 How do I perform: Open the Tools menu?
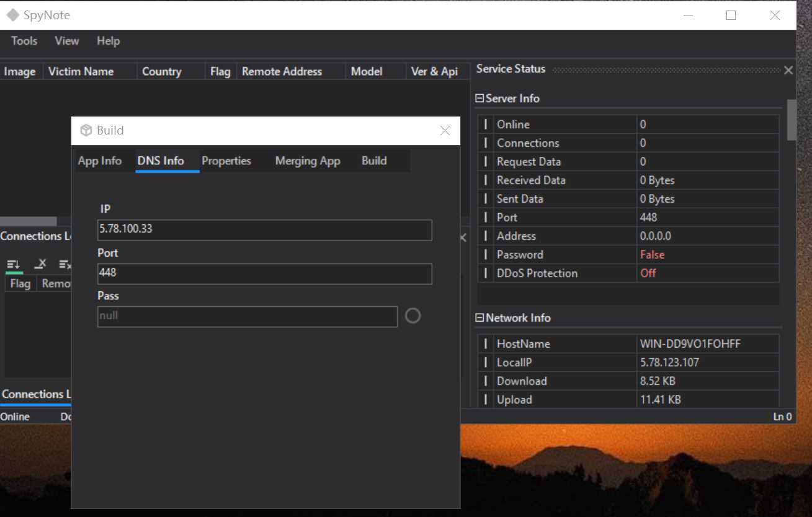24,41
